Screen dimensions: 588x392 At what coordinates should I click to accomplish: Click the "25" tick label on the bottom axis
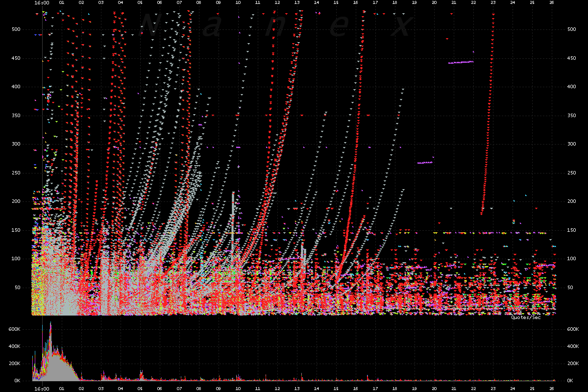532,389
